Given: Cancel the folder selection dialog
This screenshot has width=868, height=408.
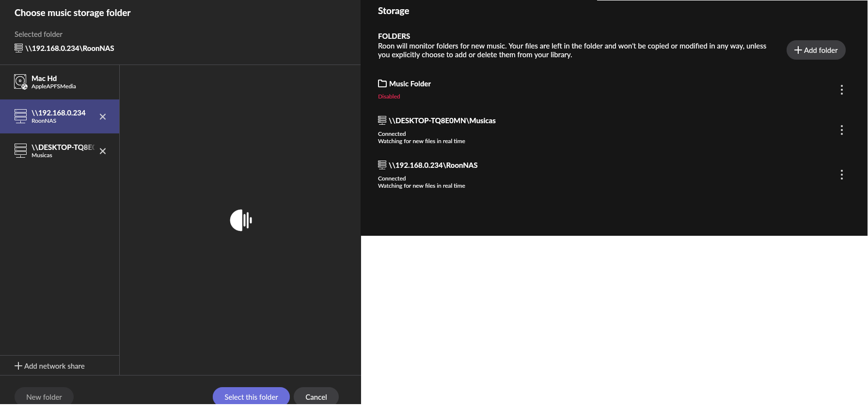Looking at the screenshot, I should pyautogui.click(x=316, y=397).
